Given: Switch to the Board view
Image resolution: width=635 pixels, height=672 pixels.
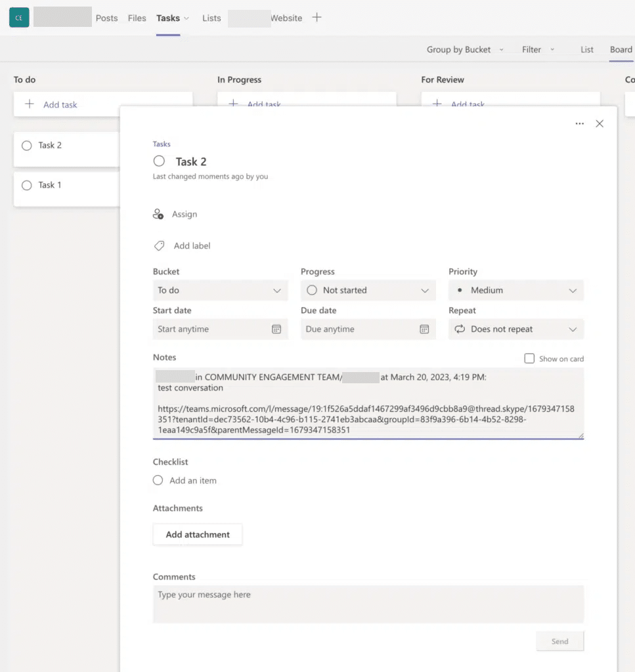Looking at the screenshot, I should (620, 49).
